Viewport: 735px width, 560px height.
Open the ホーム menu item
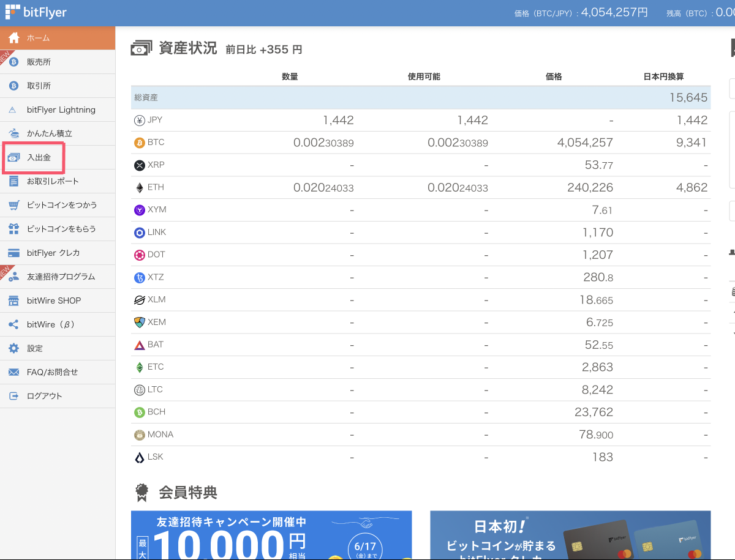coord(58,38)
